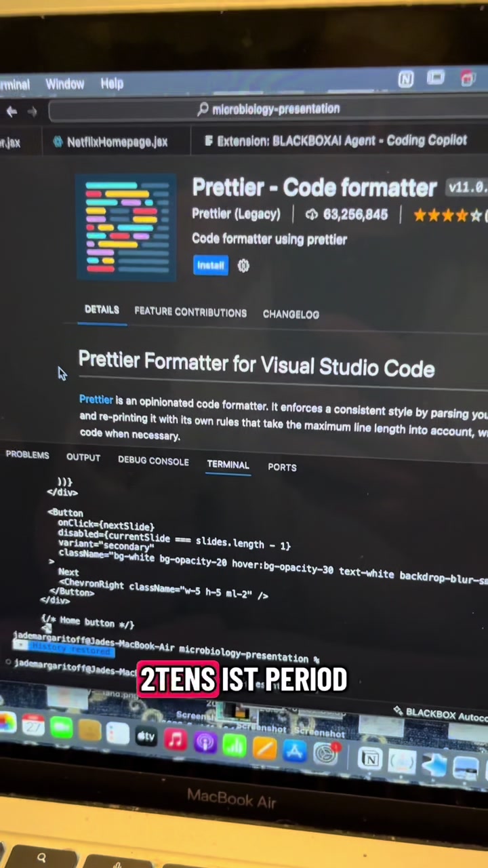The height and width of the screenshot is (868, 488).
Task: Click the Install button for Prettier
Action: click(210, 265)
